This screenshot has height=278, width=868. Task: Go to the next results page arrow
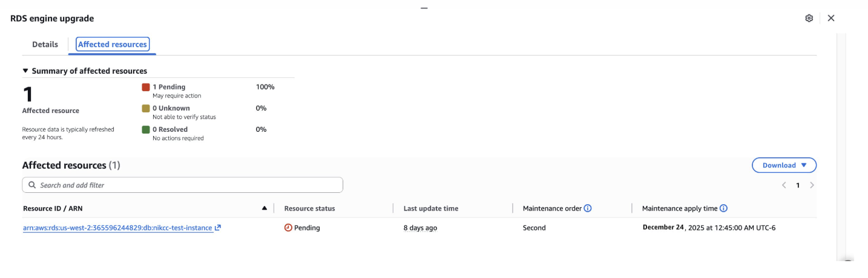(x=812, y=185)
